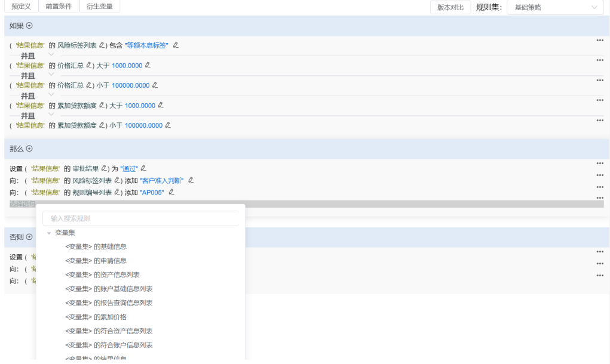Click edit pencil after "AP005" value
The height and width of the screenshot is (364, 610).
pos(171,192)
